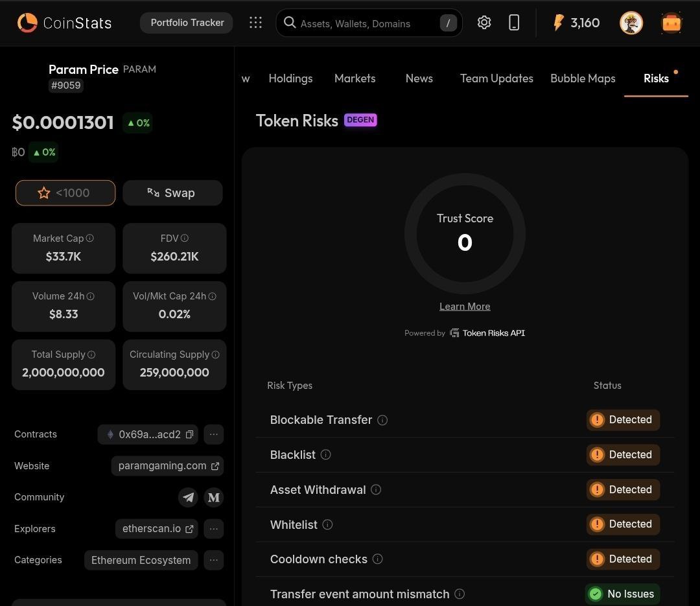Image resolution: width=700 pixels, height=606 pixels.
Task: Click the Trust Score circular gauge
Action: pyautogui.click(x=465, y=233)
